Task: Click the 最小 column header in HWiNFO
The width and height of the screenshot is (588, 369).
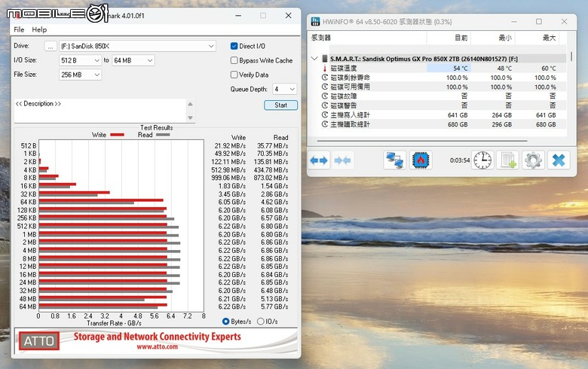Action: [x=505, y=38]
